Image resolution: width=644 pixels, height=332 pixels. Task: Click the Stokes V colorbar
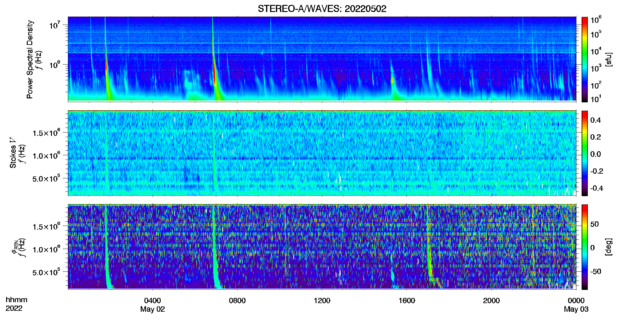(x=585, y=153)
